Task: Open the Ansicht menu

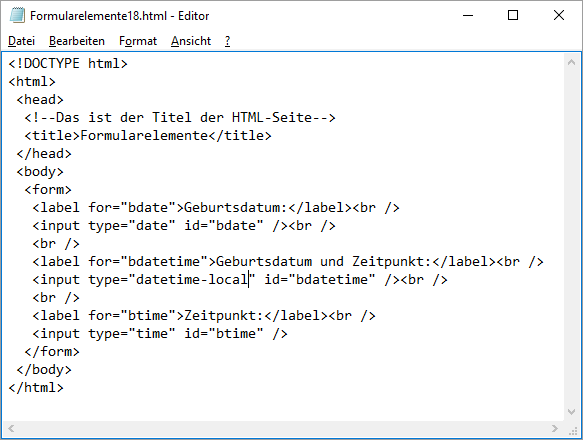Action: [191, 41]
